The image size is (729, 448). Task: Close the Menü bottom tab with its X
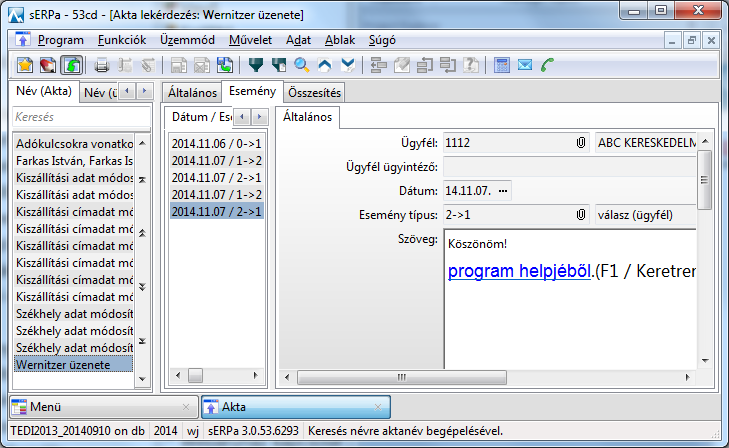tap(186, 407)
